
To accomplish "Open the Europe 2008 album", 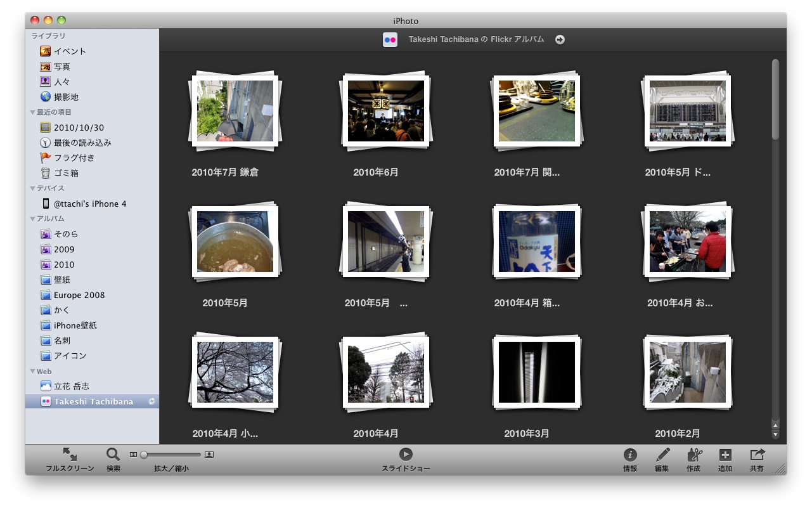I will [x=79, y=295].
